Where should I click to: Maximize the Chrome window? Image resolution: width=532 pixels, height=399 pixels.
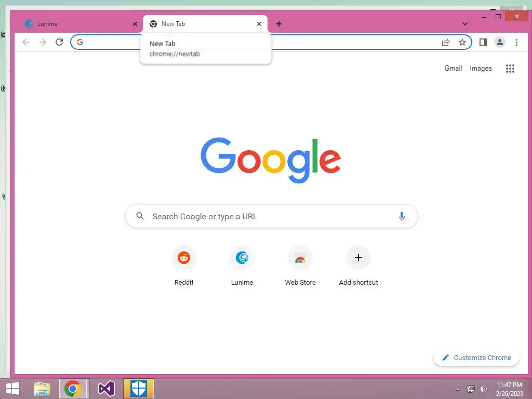(498, 16)
